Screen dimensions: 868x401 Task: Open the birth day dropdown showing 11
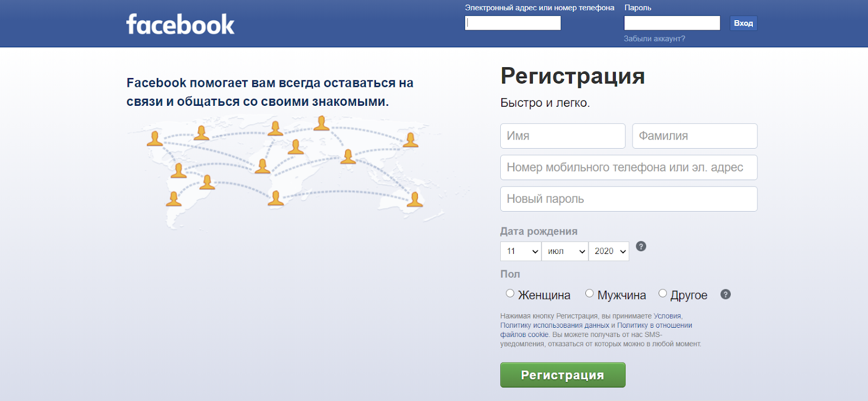point(521,251)
